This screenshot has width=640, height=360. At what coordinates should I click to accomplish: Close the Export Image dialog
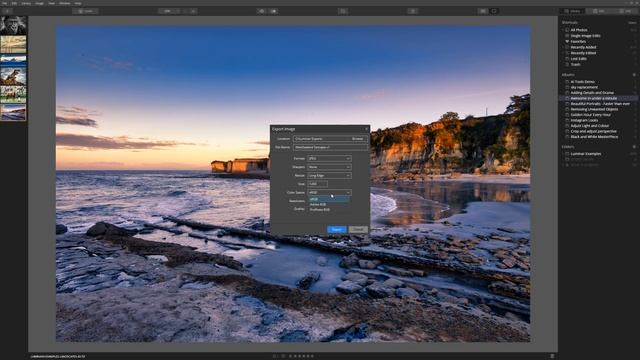(x=366, y=129)
